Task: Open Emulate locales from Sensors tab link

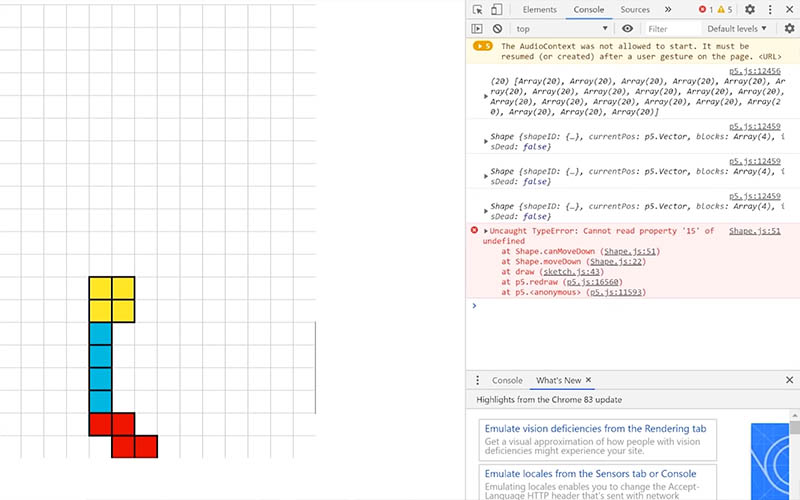Action: pos(590,474)
